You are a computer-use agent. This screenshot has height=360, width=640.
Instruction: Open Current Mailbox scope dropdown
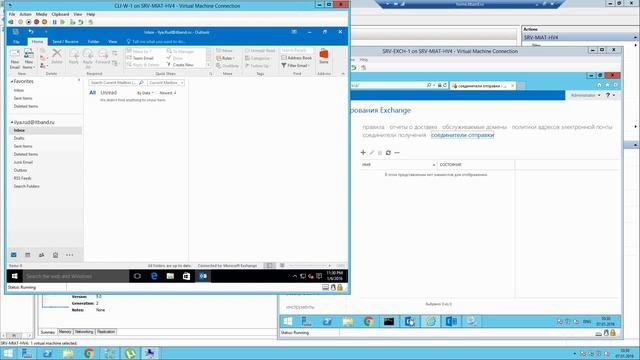tap(166, 82)
